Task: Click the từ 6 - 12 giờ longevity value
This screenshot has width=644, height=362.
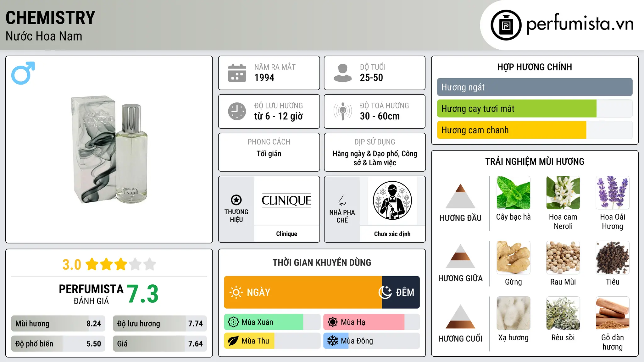Action: tap(279, 116)
